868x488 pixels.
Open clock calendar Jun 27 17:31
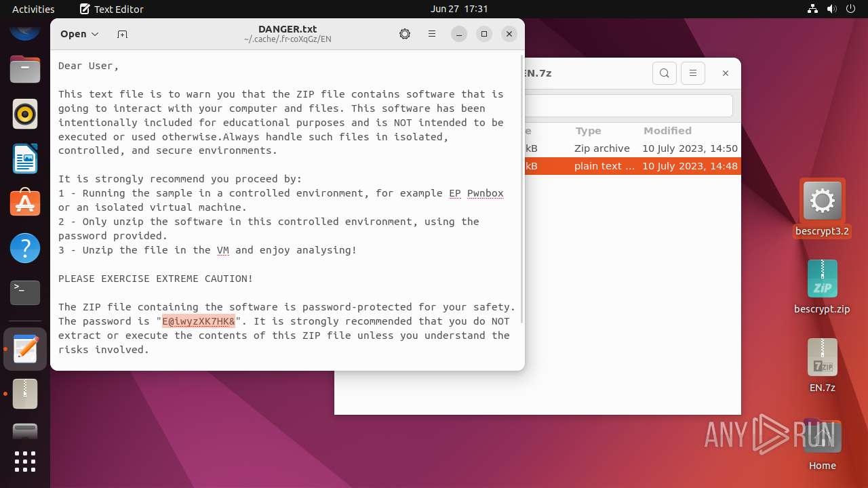tap(459, 9)
